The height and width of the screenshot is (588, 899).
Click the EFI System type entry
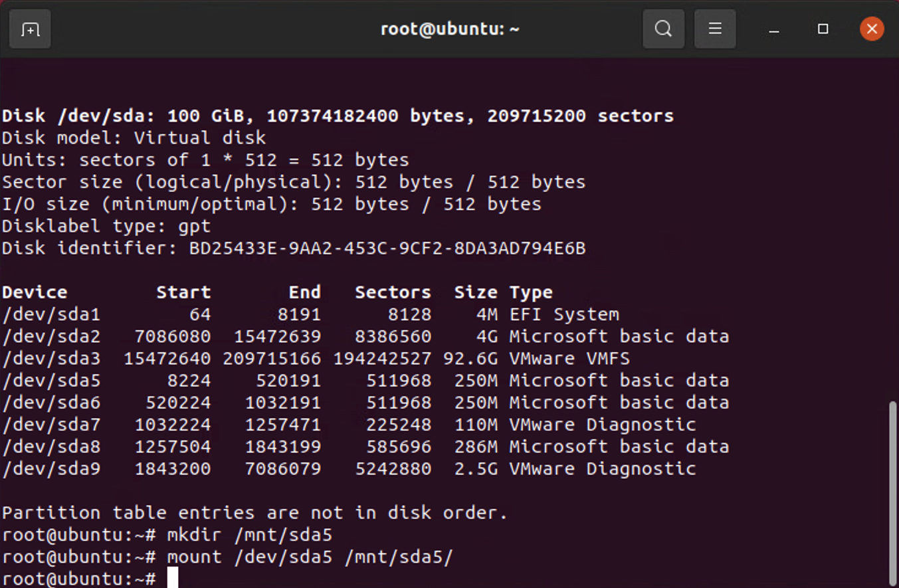564,314
